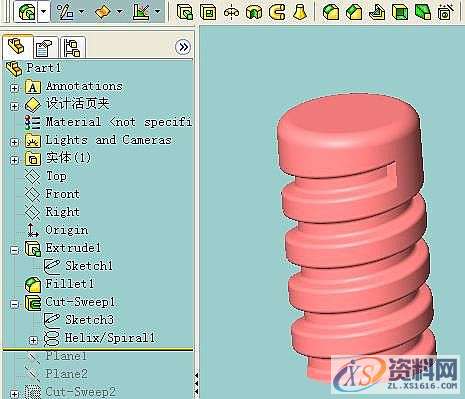Screen dimensions: 465x399
Task: Switch to FeatureManager design tree tab
Action: tap(17, 47)
